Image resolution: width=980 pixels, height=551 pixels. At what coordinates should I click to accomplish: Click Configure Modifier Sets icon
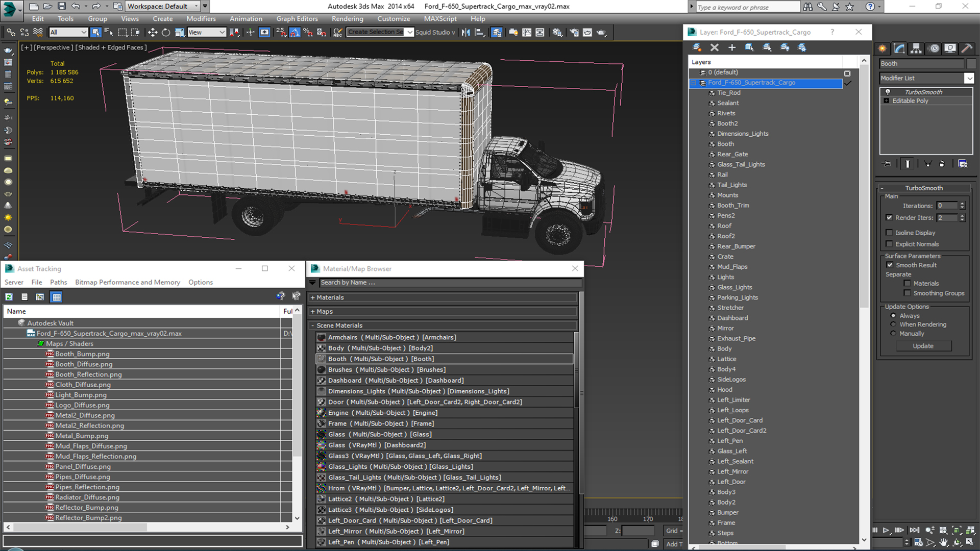(963, 164)
